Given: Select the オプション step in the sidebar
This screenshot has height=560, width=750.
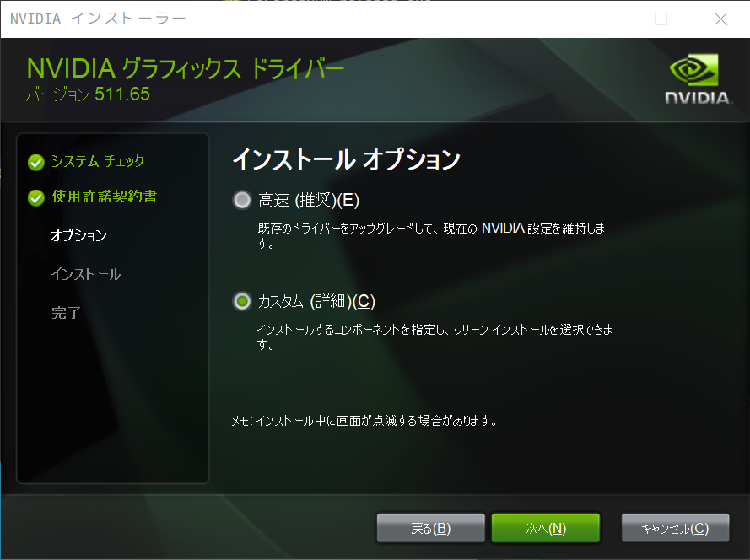Looking at the screenshot, I should pos(79,234).
